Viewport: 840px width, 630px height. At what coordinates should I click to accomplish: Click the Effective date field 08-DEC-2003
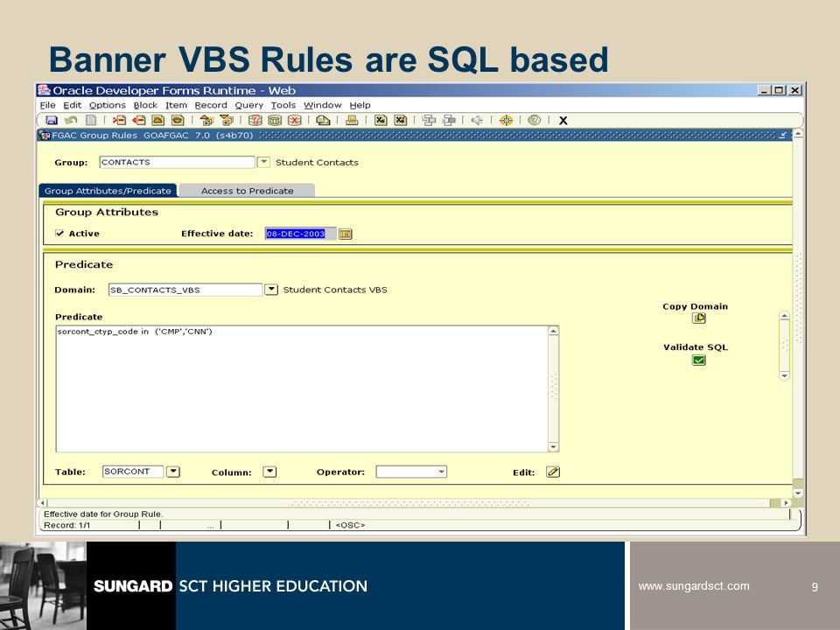[x=300, y=234]
